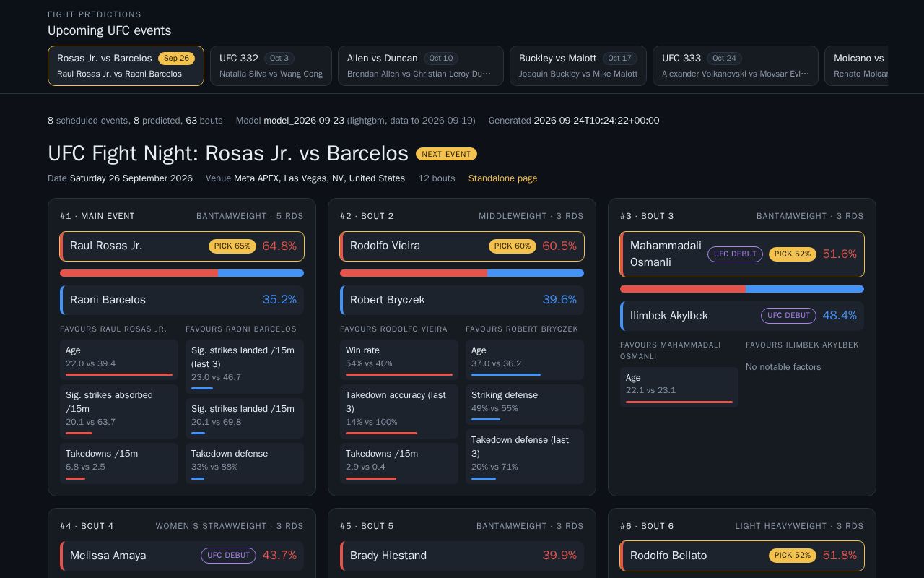Click the Sig. strikes landed (last 3) factor
Viewport: 924px width, 578px height.
[x=245, y=366]
